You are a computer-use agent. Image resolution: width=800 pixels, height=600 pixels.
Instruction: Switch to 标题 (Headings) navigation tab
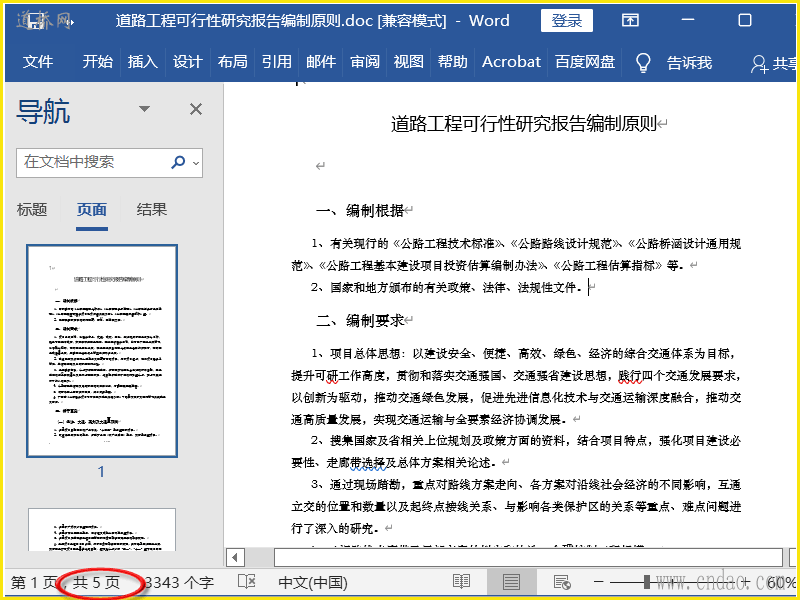[32, 209]
